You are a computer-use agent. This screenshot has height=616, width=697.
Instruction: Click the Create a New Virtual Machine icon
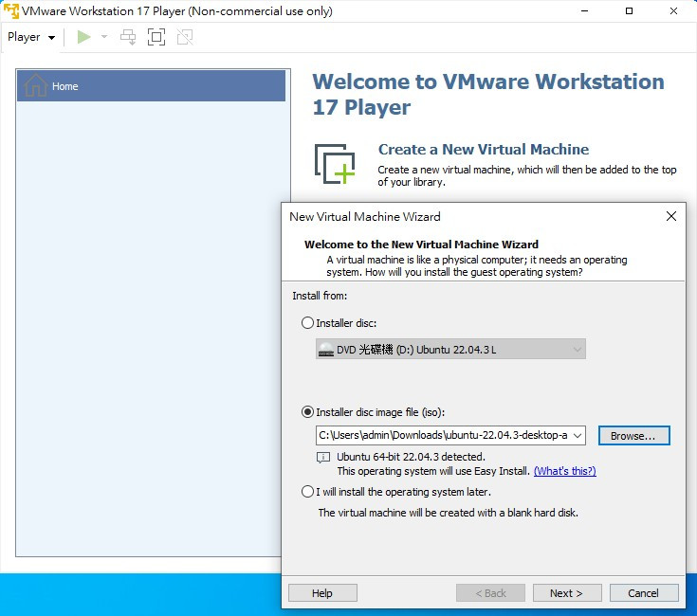click(x=335, y=163)
